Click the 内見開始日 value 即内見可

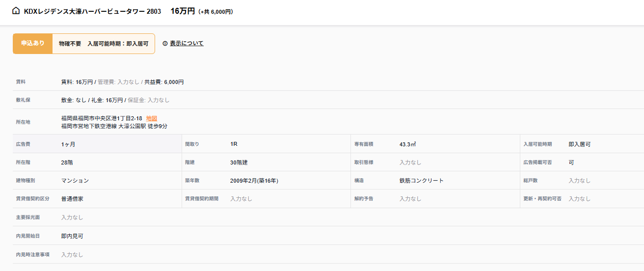coord(72,236)
